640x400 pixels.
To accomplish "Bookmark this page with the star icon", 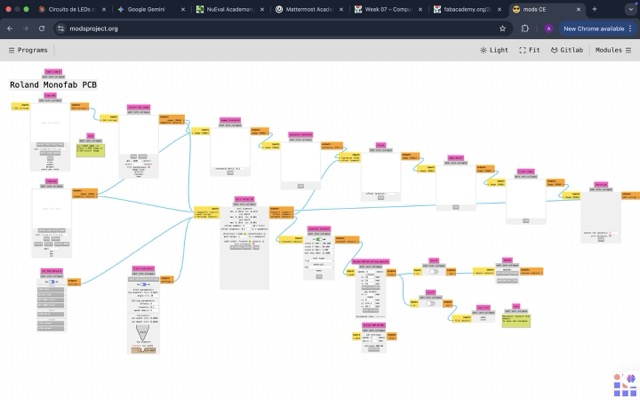I will pos(502,29).
